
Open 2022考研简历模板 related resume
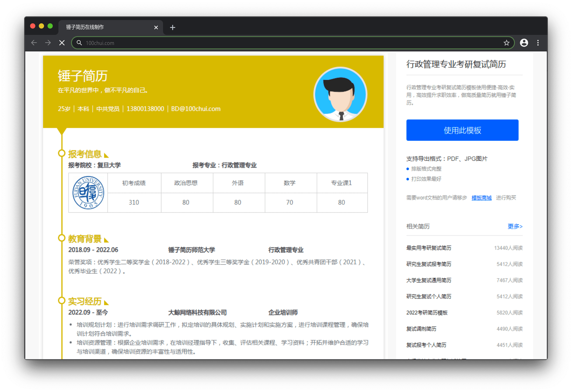[x=427, y=312]
